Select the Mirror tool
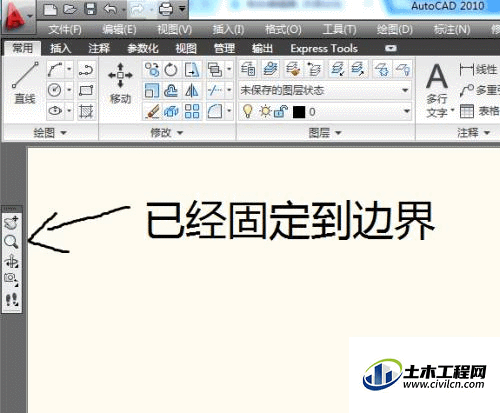Screen dimensions: 500x413 (x=192, y=90)
